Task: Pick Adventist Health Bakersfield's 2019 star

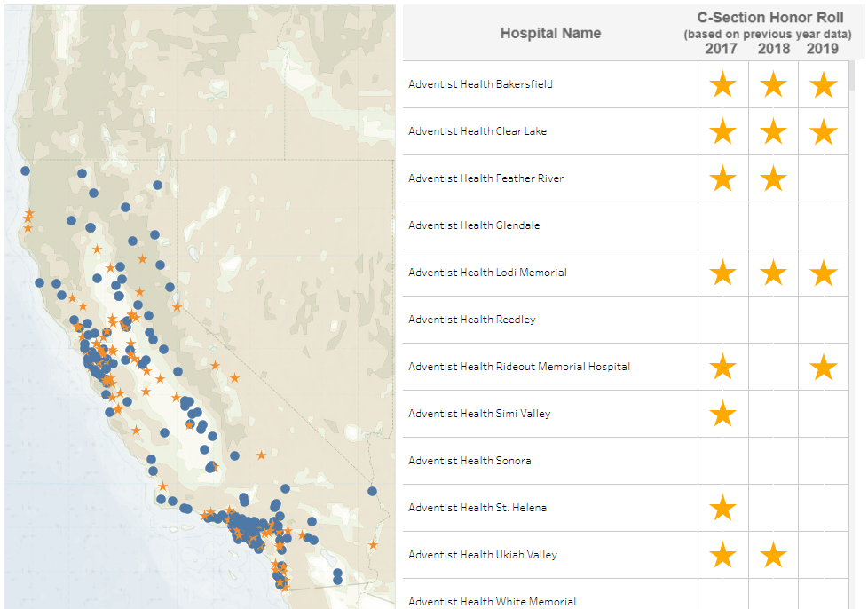Action: coord(824,84)
